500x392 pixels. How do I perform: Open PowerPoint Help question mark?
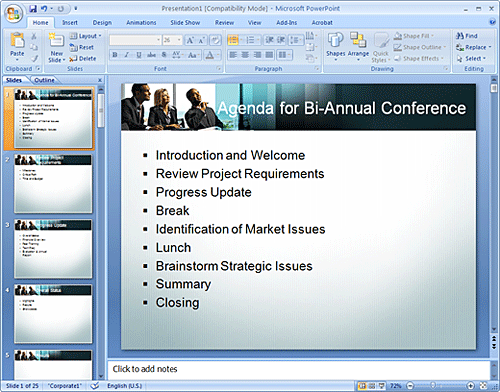(x=492, y=22)
